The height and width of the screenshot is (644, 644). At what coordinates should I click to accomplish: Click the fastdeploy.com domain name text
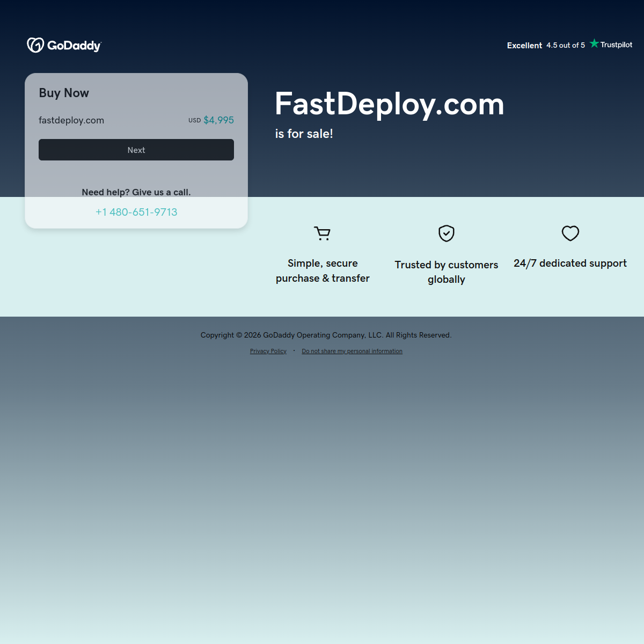click(71, 120)
